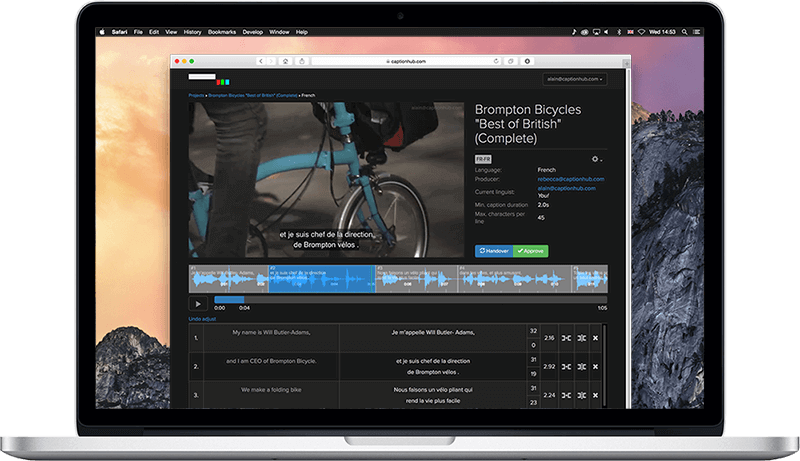Open the alain@captionhub.com account dropdown
The height and width of the screenshot is (461, 800).
574,78
